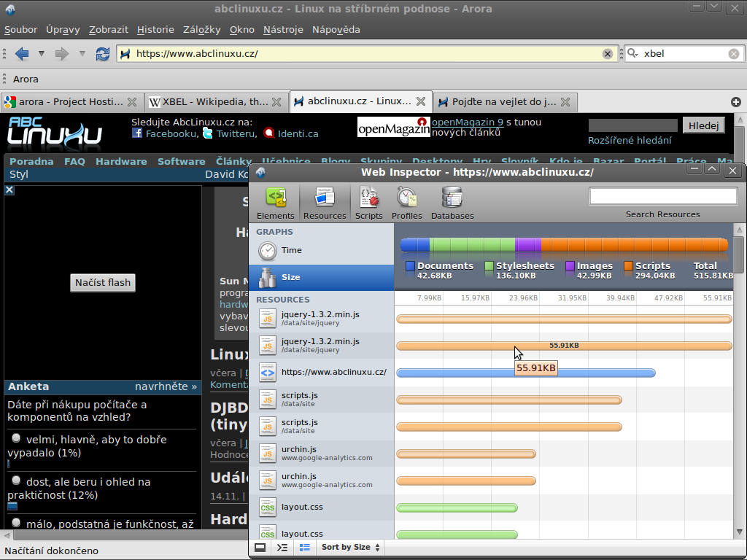Switch to Resources panel in Web Inspector
The image size is (747, 560).
point(325,203)
